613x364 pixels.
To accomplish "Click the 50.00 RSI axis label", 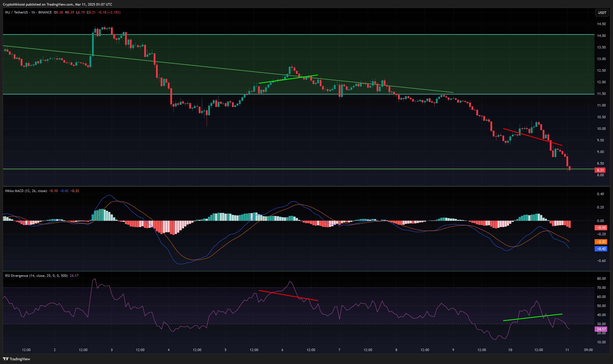I will 601,306.
